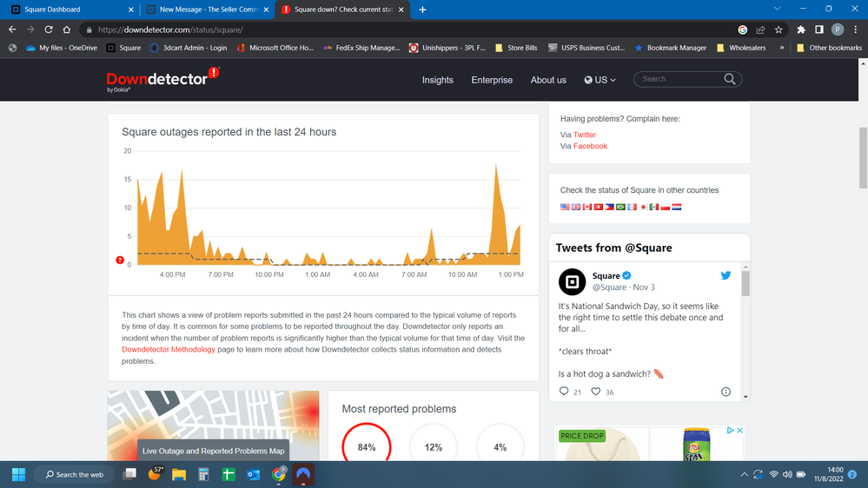This screenshot has width=868, height=488.
Task: Open the Windows Start menu
Action: [x=18, y=474]
